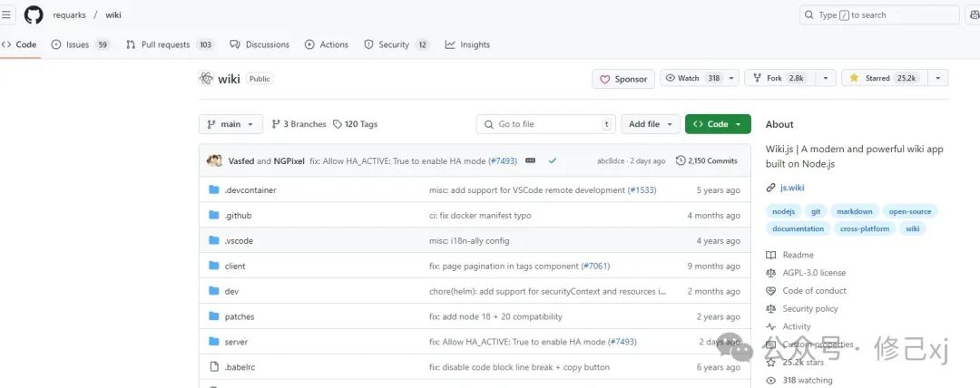Open the green Code dropdown button
This screenshot has width=980, height=388.
(718, 124)
